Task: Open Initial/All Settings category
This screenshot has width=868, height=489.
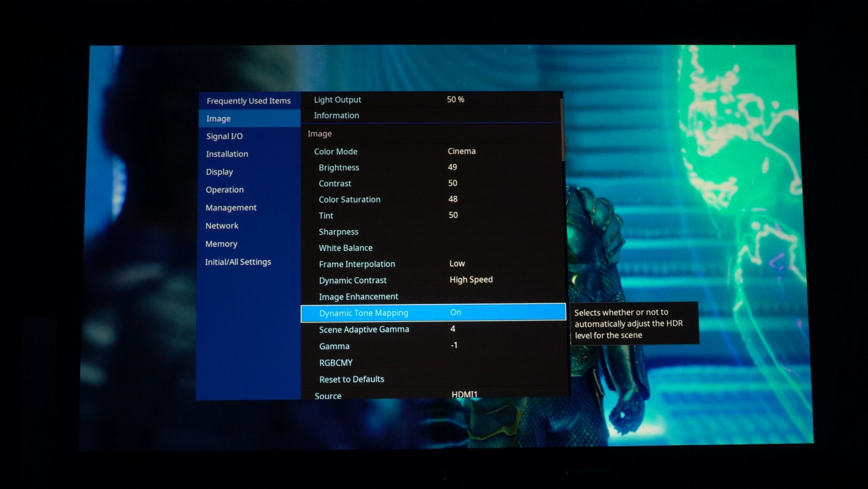Action: click(249, 262)
